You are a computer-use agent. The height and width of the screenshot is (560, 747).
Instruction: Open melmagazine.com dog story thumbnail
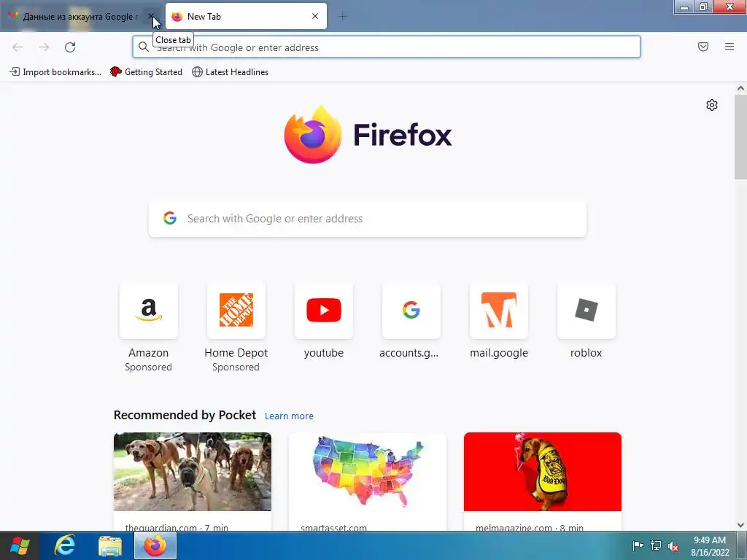pyautogui.click(x=543, y=472)
